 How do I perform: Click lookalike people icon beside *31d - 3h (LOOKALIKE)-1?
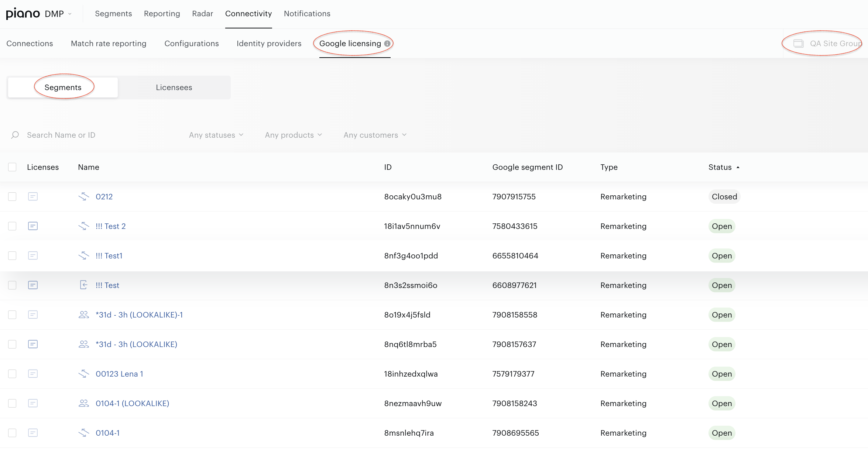click(84, 315)
